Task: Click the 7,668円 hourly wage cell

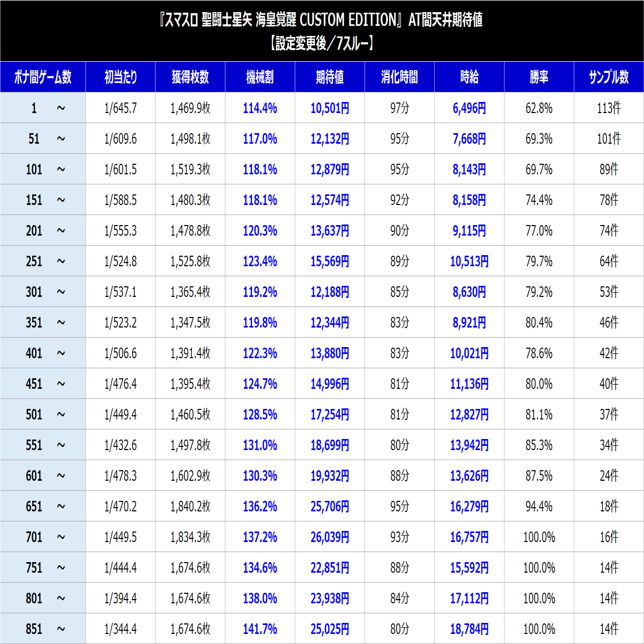Action: 469,138
